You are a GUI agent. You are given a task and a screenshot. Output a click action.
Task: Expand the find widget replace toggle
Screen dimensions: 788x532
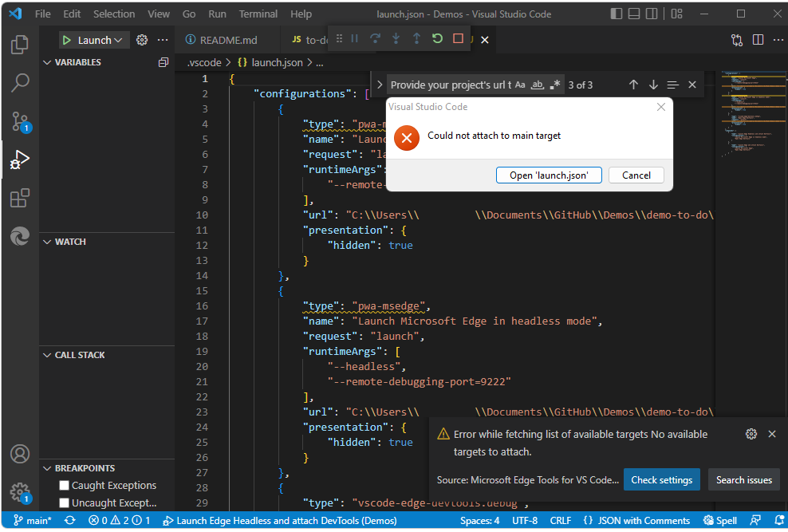(380, 85)
